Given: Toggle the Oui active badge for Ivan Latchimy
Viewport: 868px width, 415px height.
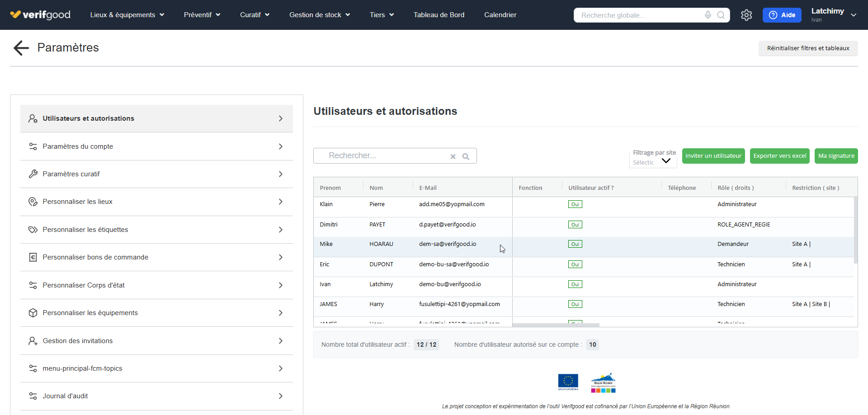Looking at the screenshot, I should pos(575,284).
